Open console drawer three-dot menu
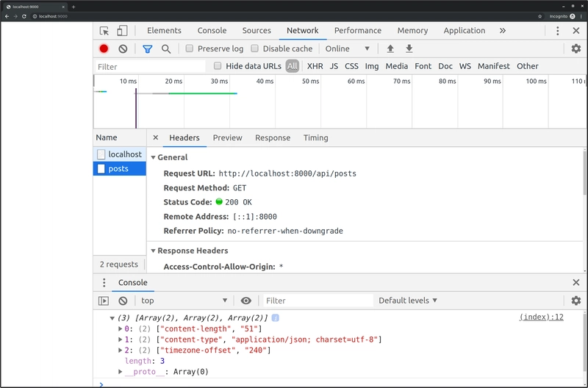This screenshot has width=588, height=388. [104, 283]
